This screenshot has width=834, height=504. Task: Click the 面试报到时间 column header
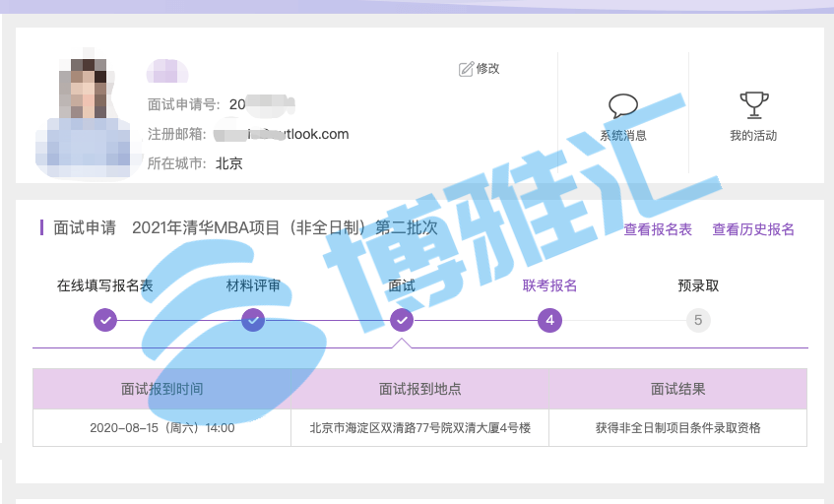point(162,389)
